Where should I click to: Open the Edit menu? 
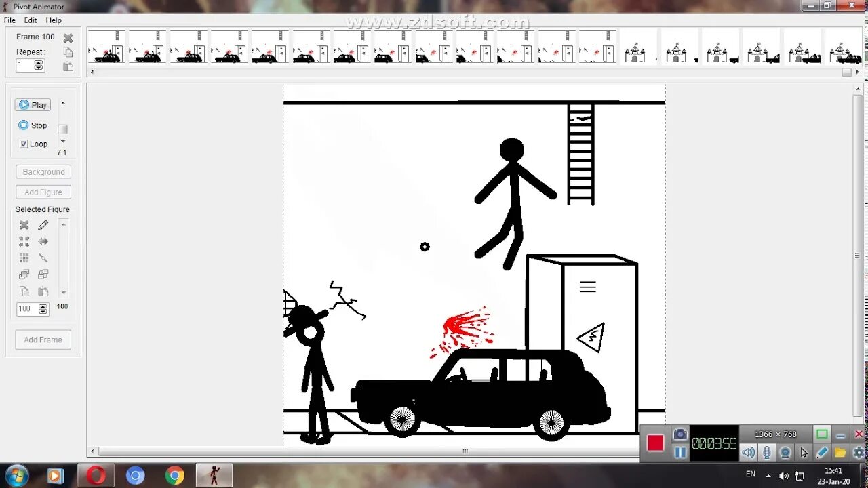coord(31,20)
